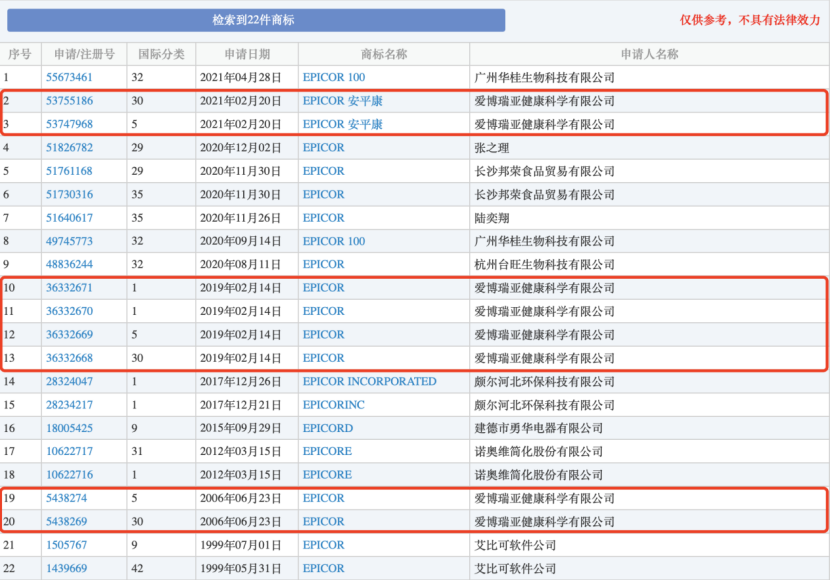Open registration number 53755186
830x580 pixels.
[x=69, y=101]
